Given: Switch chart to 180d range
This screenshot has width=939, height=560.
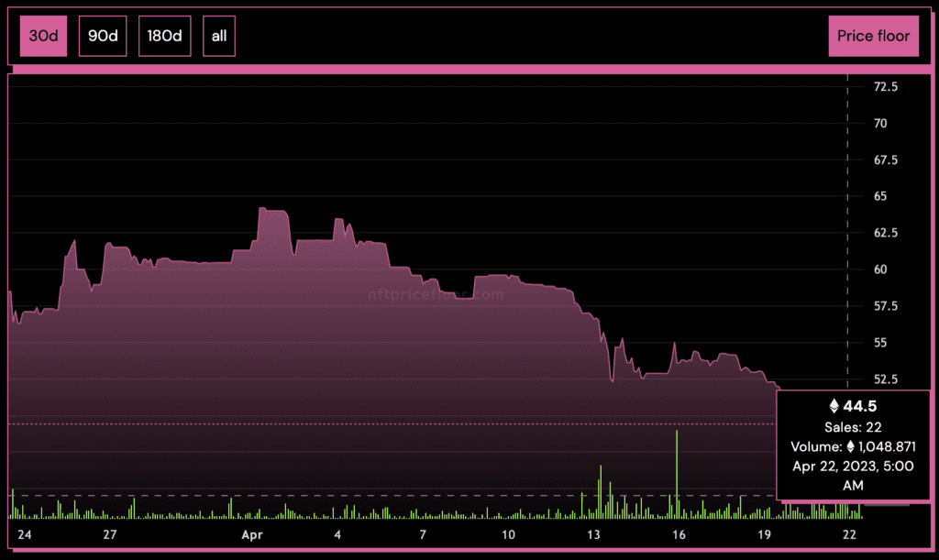Looking at the screenshot, I should point(165,36).
